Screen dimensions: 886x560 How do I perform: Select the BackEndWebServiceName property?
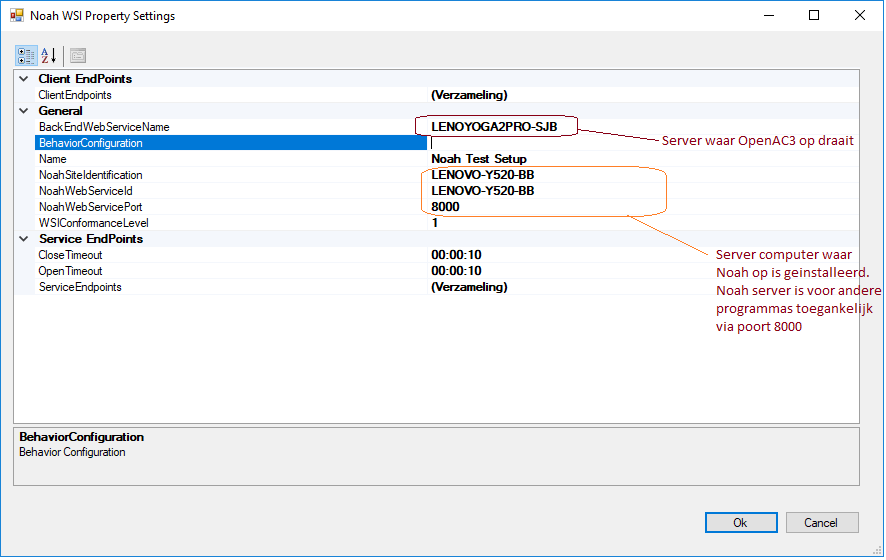(104, 127)
